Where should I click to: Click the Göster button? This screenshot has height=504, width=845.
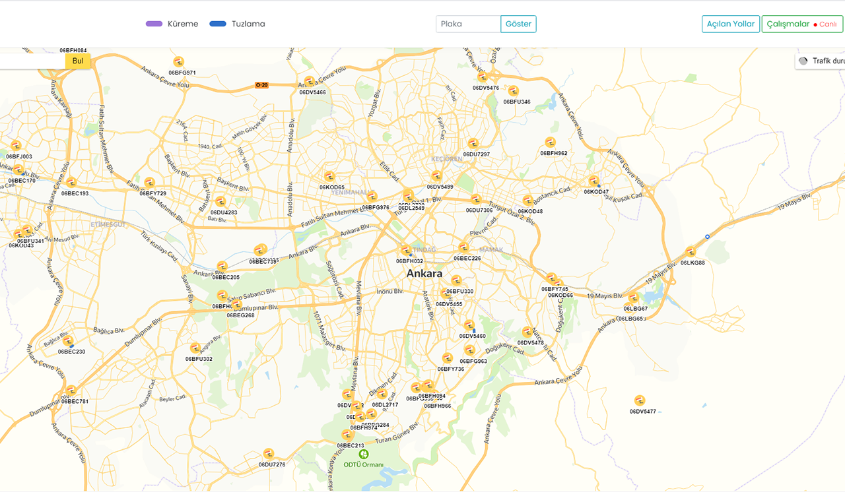(x=518, y=24)
